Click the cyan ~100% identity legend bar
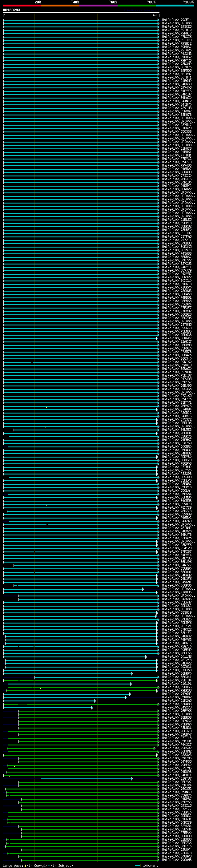This screenshot has width=197, height=868. (175, 6)
